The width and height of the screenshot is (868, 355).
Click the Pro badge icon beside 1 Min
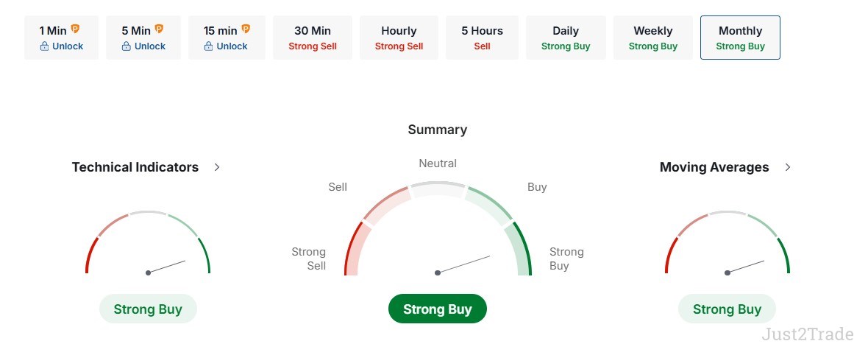[75, 29]
